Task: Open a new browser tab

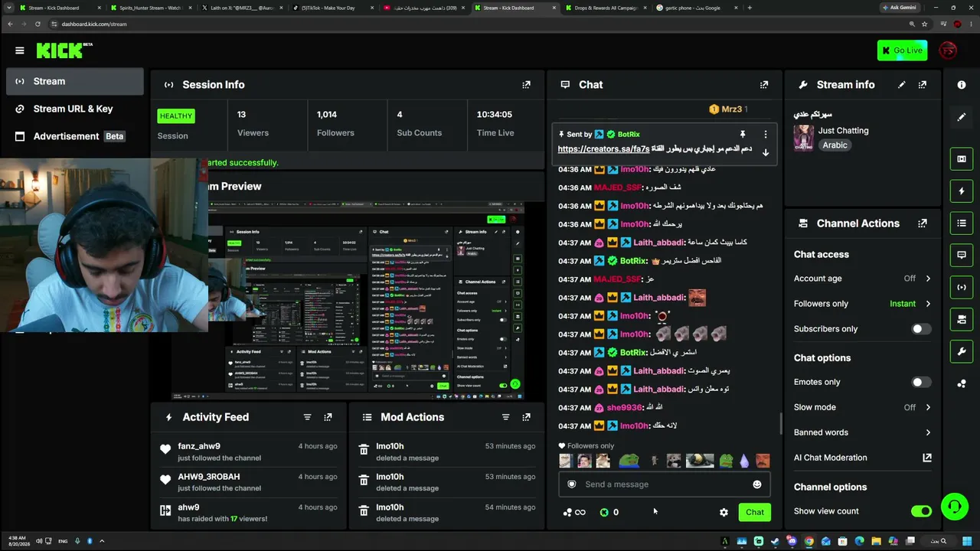Action: 750,8
